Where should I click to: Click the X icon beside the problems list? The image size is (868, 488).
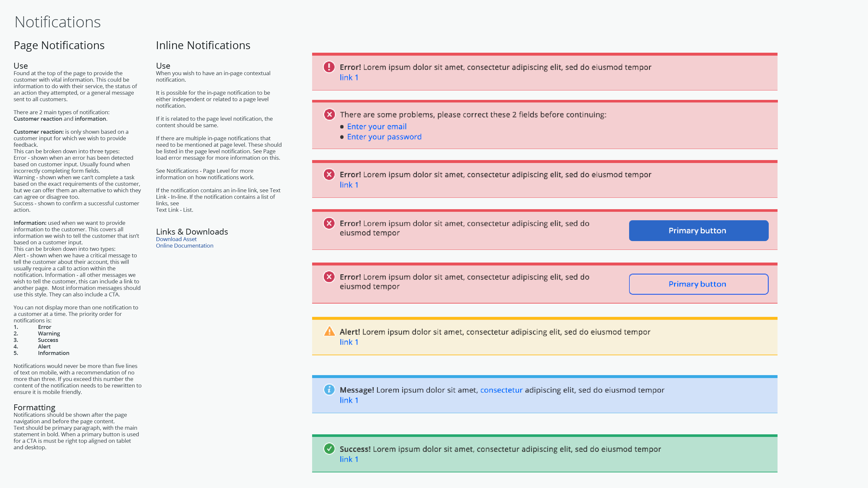329,115
